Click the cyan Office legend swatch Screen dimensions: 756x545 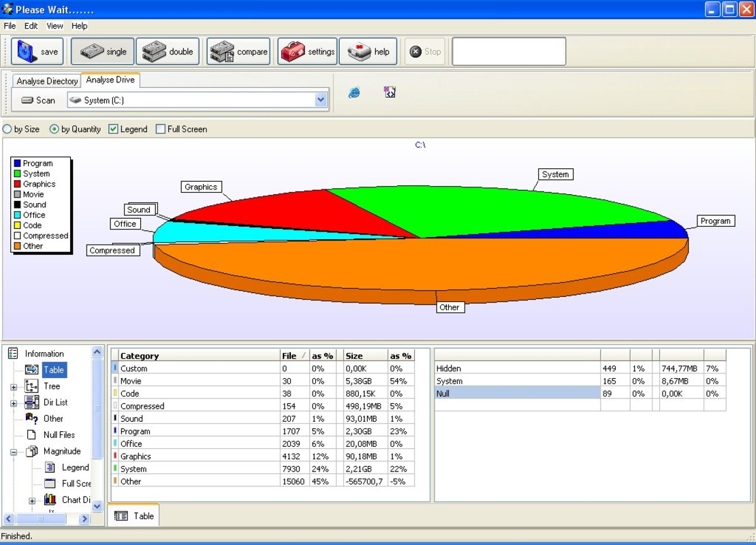(x=17, y=215)
